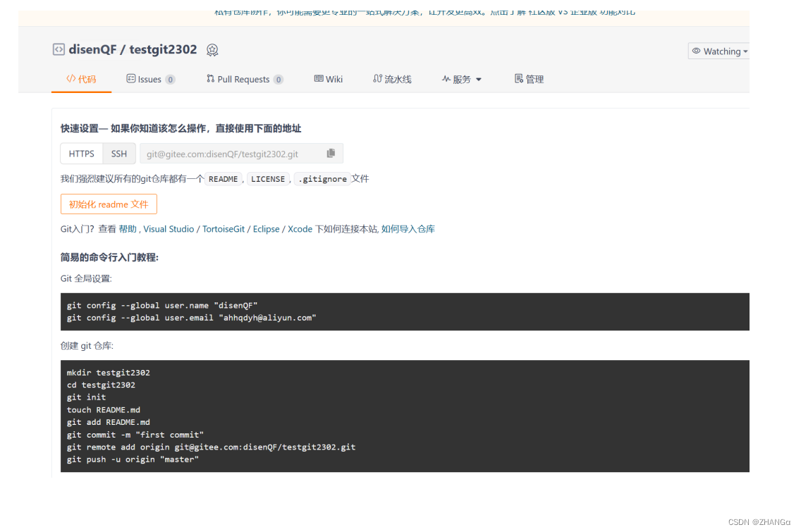The width and height of the screenshot is (801, 532).
Task: Open the Watching dropdown
Action: point(719,51)
